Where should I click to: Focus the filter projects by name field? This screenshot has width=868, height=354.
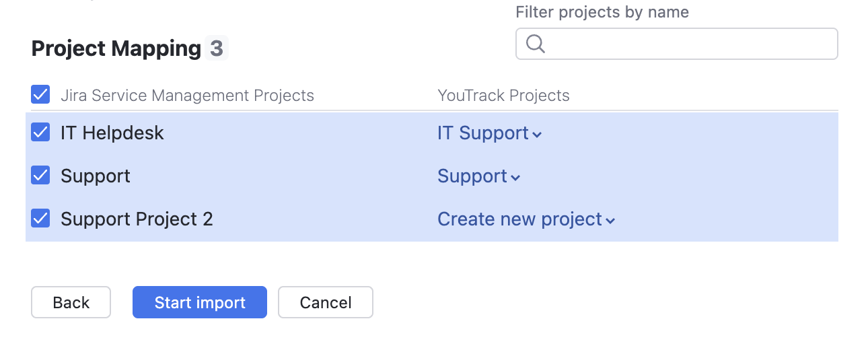click(x=686, y=44)
